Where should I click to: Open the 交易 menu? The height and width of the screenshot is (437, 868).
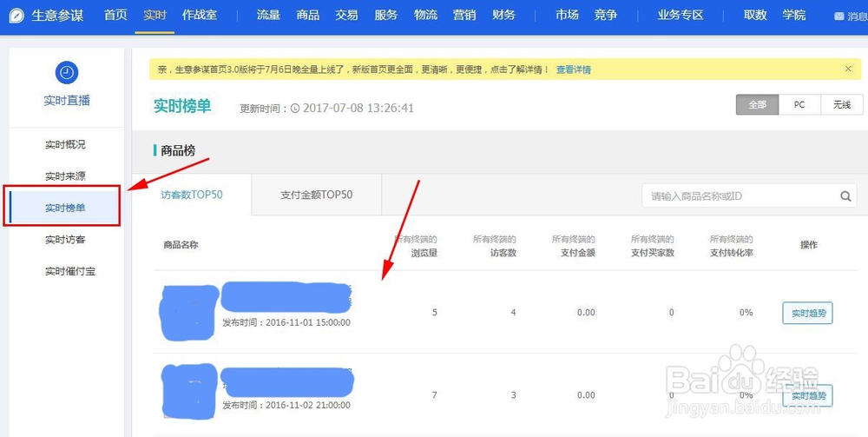click(346, 15)
